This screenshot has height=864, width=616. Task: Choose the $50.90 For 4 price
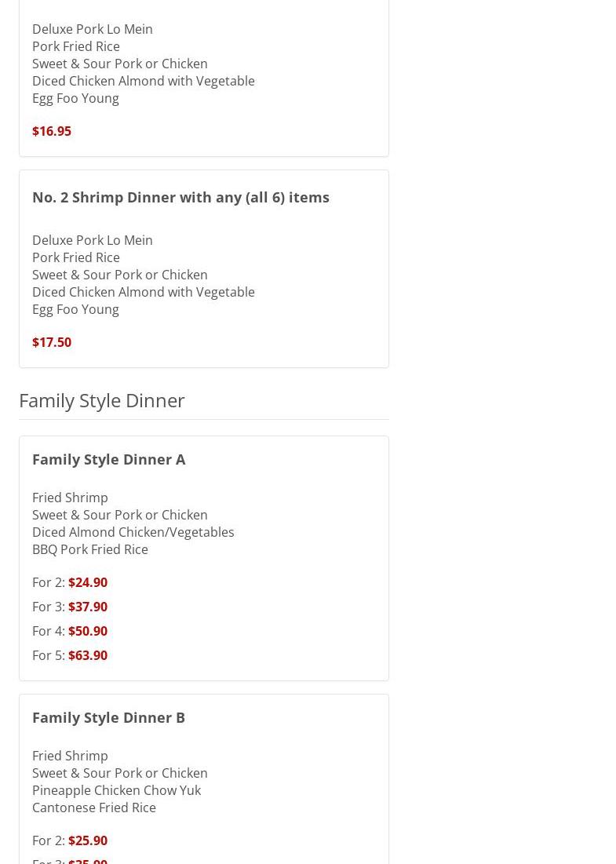point(88,631)
